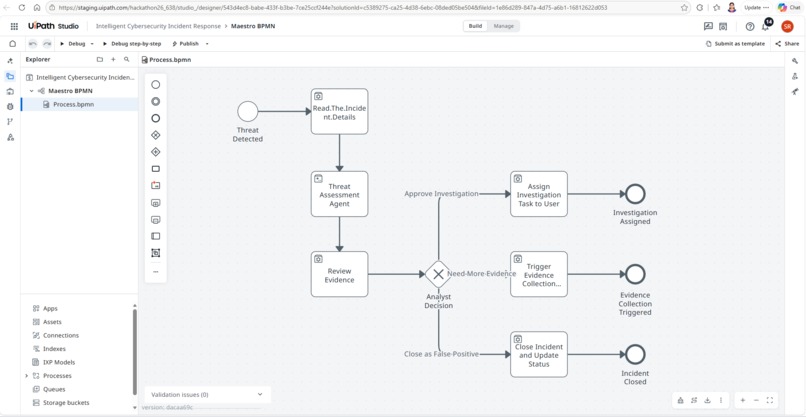Click the Home icon in the toolbar

[x=12, y=44]
